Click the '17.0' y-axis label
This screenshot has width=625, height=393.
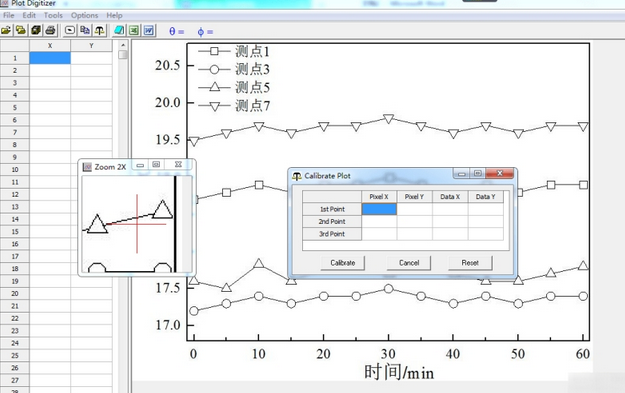[168, 325]
